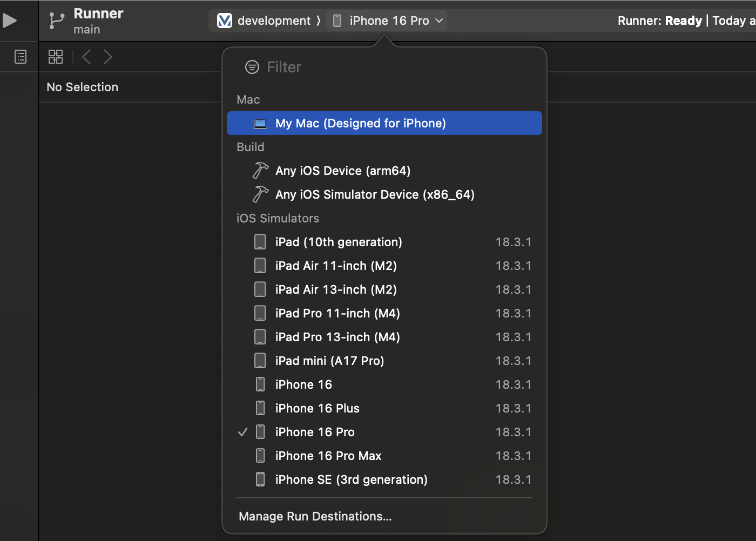Image resolution: width=756 pixels, height=541 pixels.
Task: Choose Any iOS Simulator Device (x86_64)
Action: pyautogui.click(x=384, y=194)
